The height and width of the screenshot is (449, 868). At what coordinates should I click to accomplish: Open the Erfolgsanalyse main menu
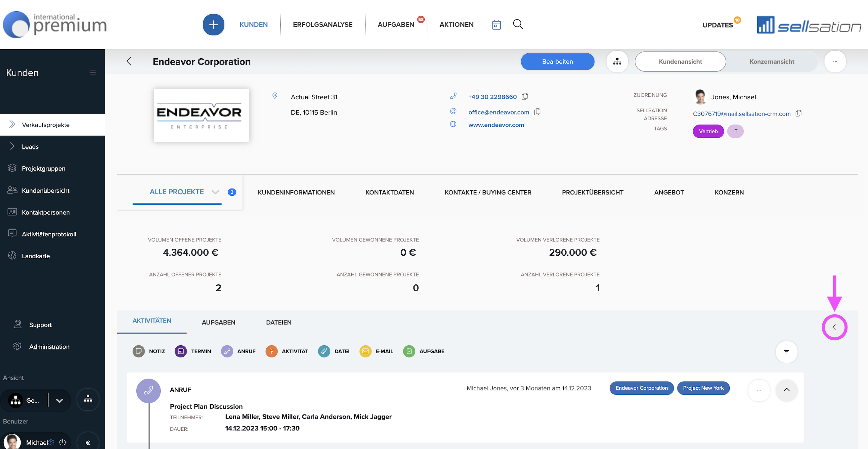[x=323, y=25]
